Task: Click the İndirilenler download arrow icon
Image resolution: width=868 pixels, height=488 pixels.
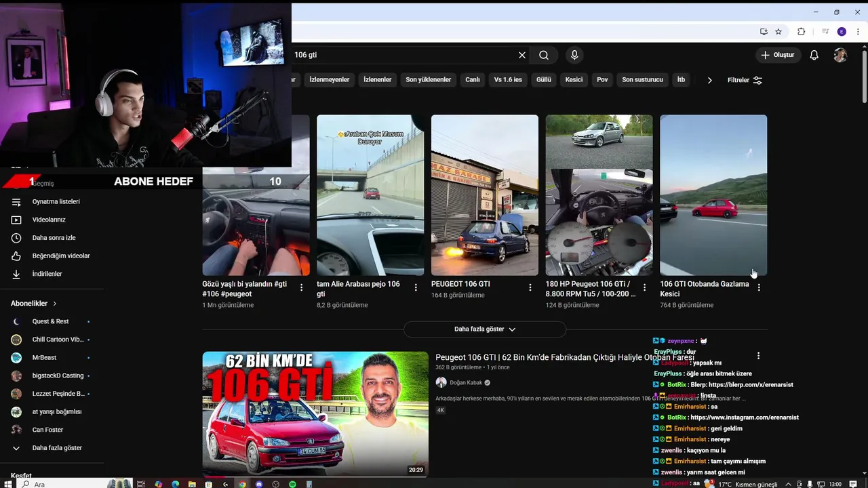Action: pos(16,274)
